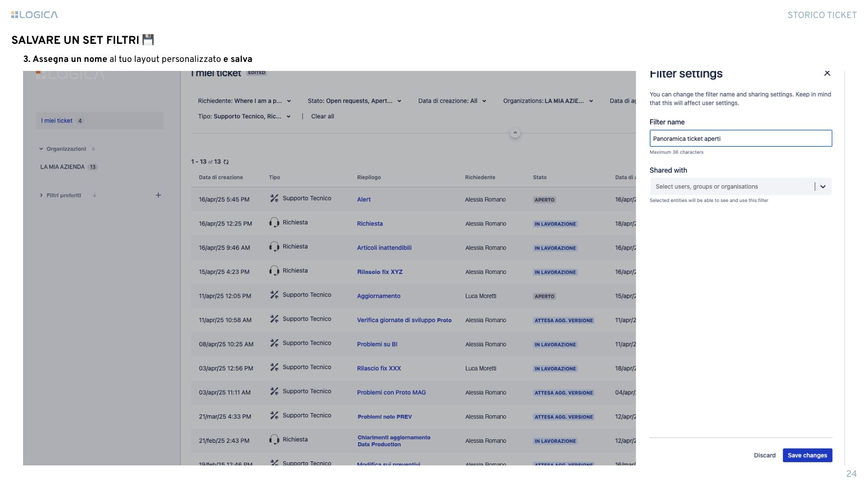Viewport: 868px width, 488px height.
Task: Click the tools icon in Verifica giornate row
Action: pyautogui.click(x=274, y=319)
